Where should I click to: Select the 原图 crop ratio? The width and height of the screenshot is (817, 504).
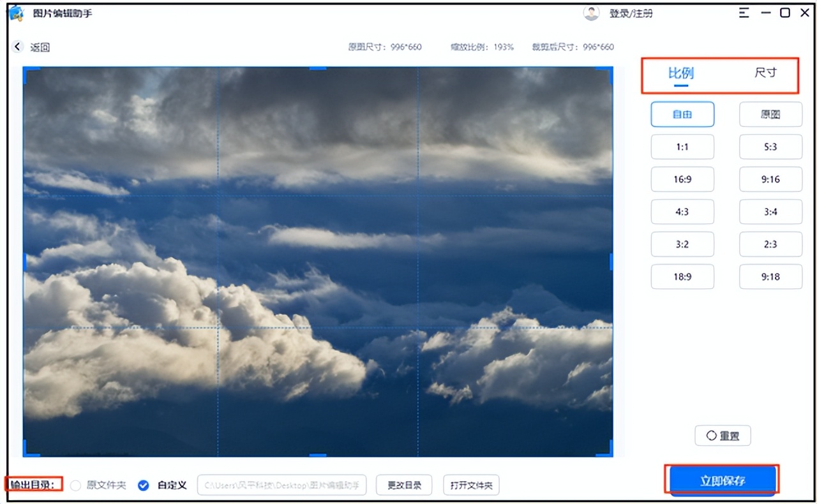coord(770,115)
